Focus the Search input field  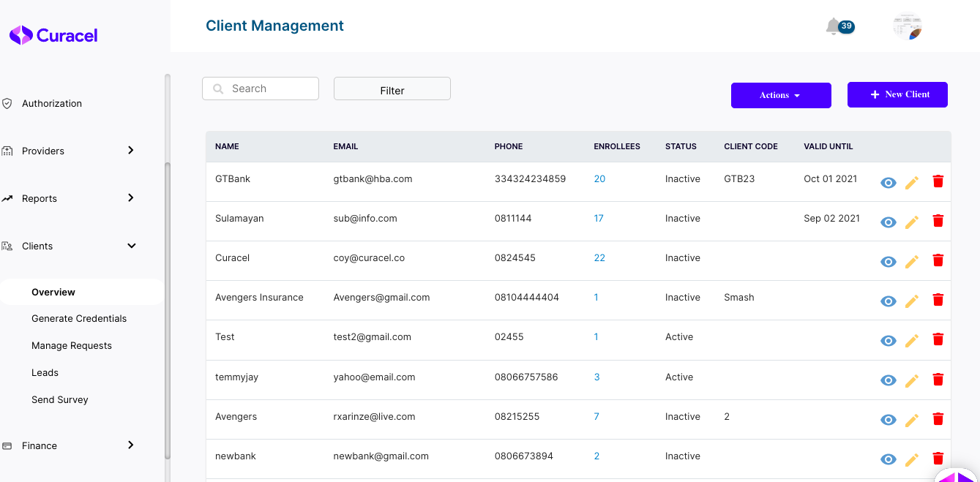coord(261,89)
